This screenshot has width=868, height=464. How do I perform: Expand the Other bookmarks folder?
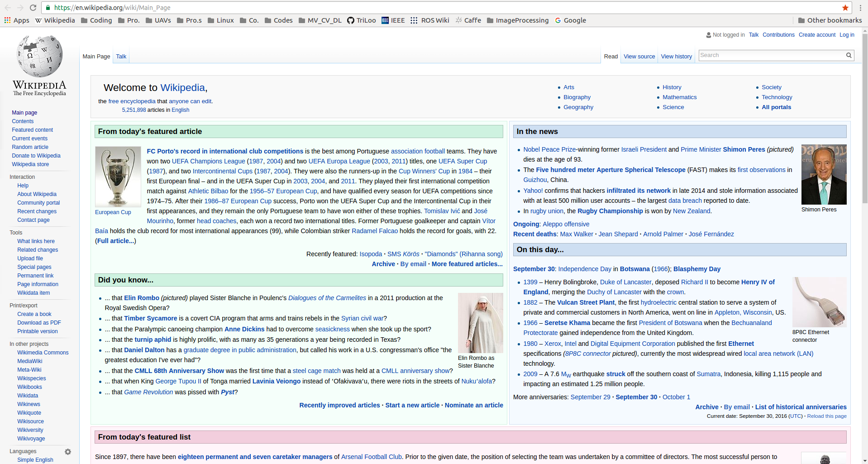pyautogui.click(x=830, y=20)
